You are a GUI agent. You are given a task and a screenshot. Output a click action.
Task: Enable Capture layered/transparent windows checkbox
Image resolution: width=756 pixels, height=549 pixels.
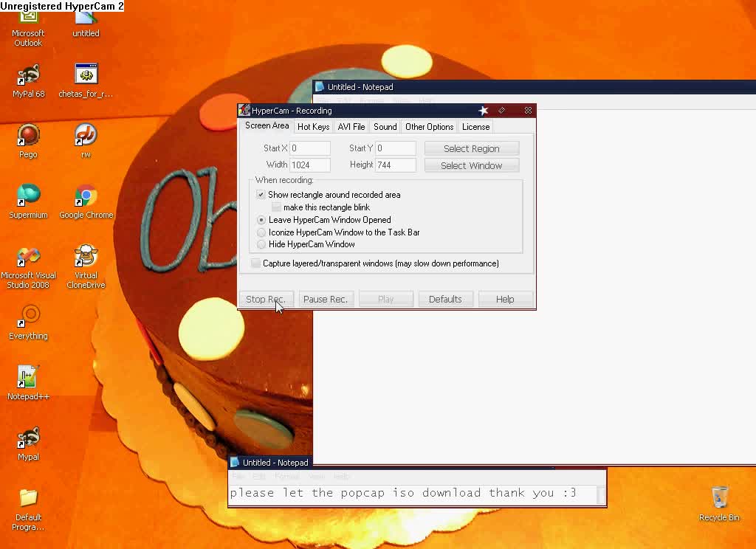[x=255, y=263]
